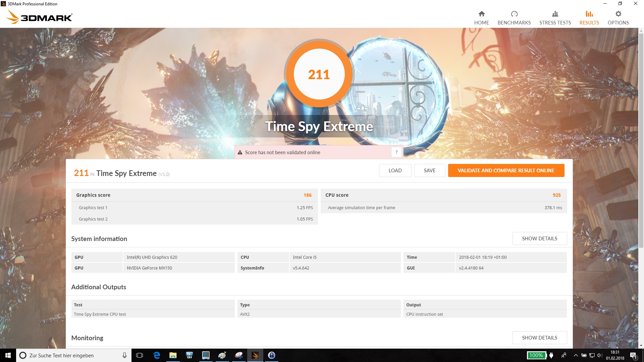The width and height of the screenshot is (644, 362).
Task: Click the Task View icon
Action: click(140, 355)
